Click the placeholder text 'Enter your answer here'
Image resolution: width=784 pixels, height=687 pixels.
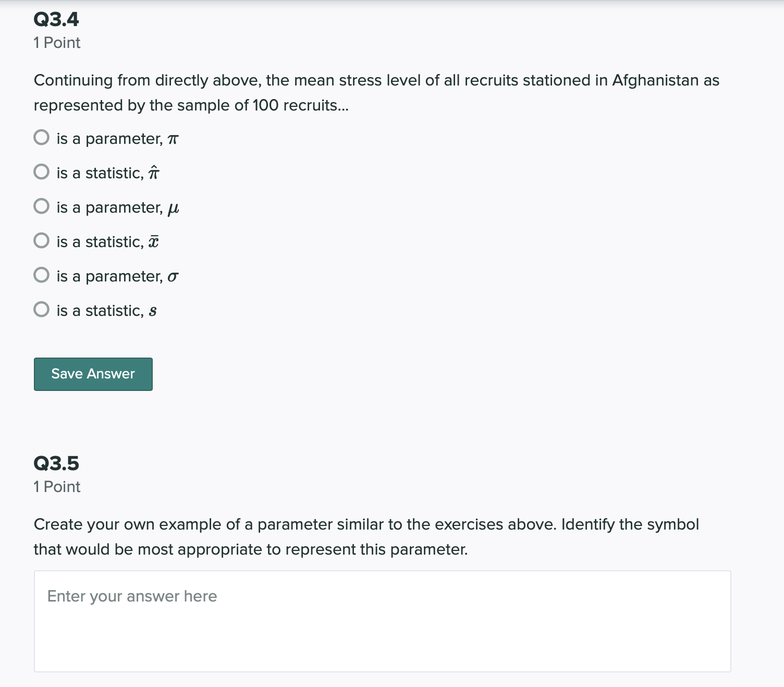tap(131, 596)
